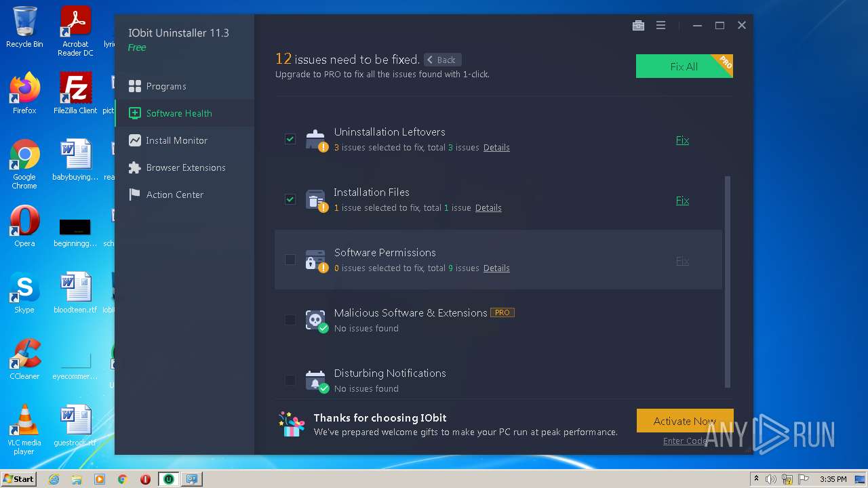View Details for Software Permissions
The image size is (868, 488).
[496, 268]
